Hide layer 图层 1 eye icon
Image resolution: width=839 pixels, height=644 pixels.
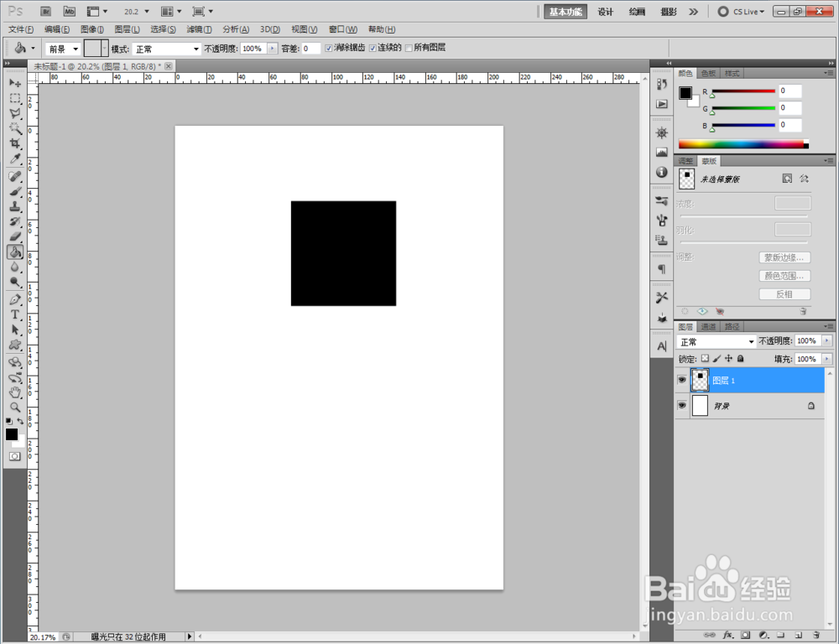pyautogui.click(x=681, y=380)
